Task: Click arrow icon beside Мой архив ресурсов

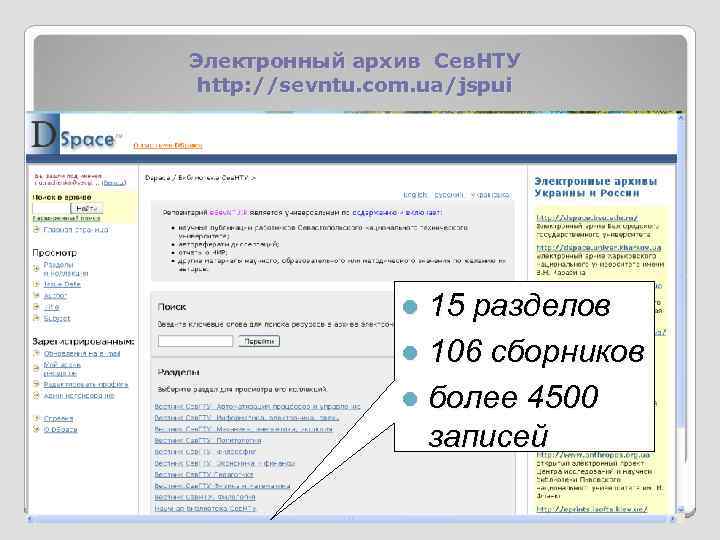Action: tap(36, 368)
